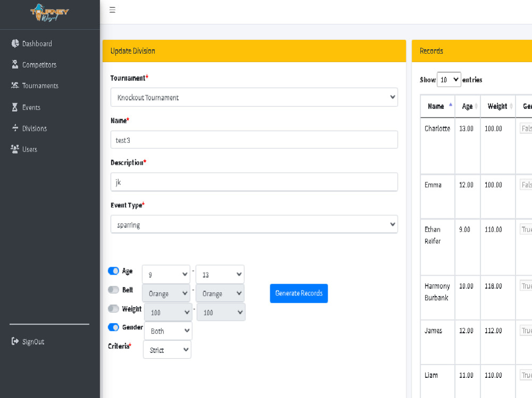Click the Tournaments icon in sidebar

[x=15, y=86]
